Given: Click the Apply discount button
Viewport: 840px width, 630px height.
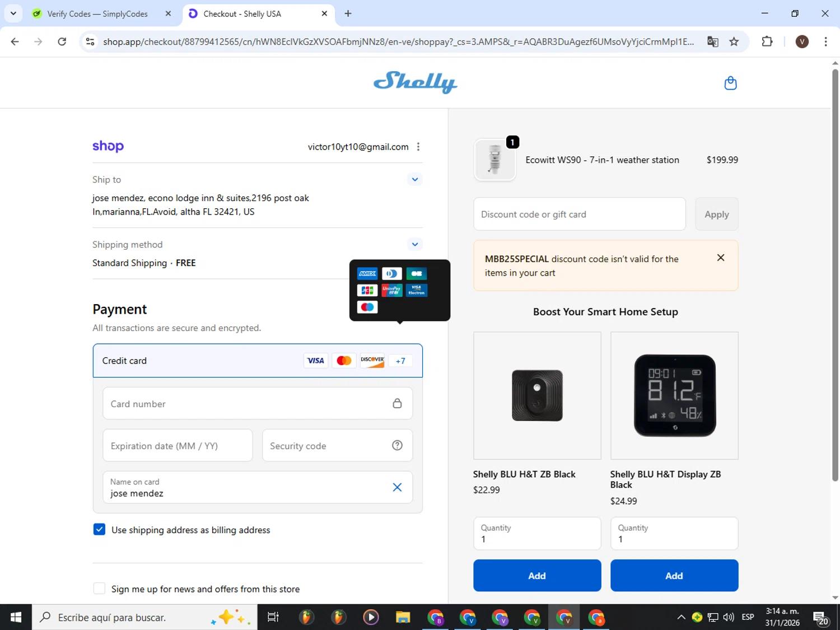Looking at the screenshot, I should tap(716, 214).
